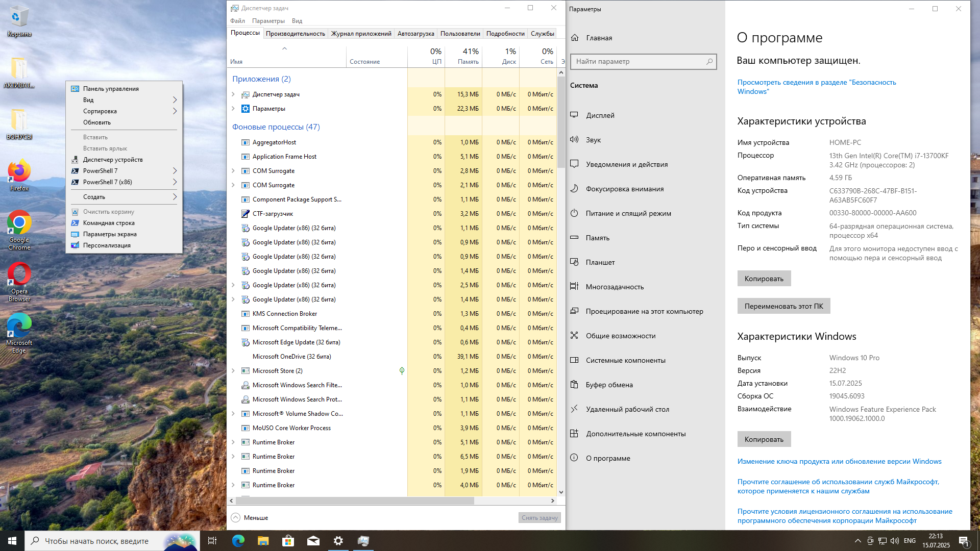Sort processes by ЦП column

pyautogui.click(x=426, y=56)
